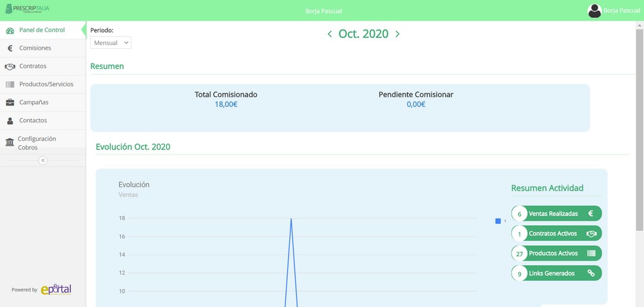Click the briefcase icon beside Campañas
The height and width of the screenshot is (307, 644).
[10, 102]
